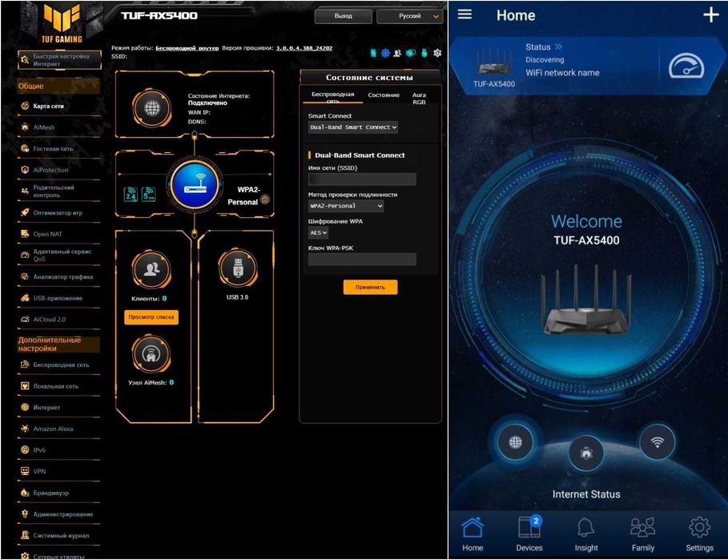This screenshot has height=560, width=728.
Task: Click Беспроводная сеть sidebar icon
Action: point(25,365)
